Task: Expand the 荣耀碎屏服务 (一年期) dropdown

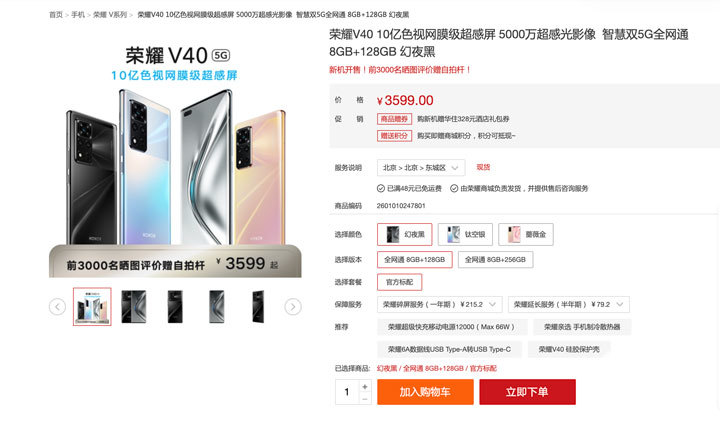Action: point(439,304)
